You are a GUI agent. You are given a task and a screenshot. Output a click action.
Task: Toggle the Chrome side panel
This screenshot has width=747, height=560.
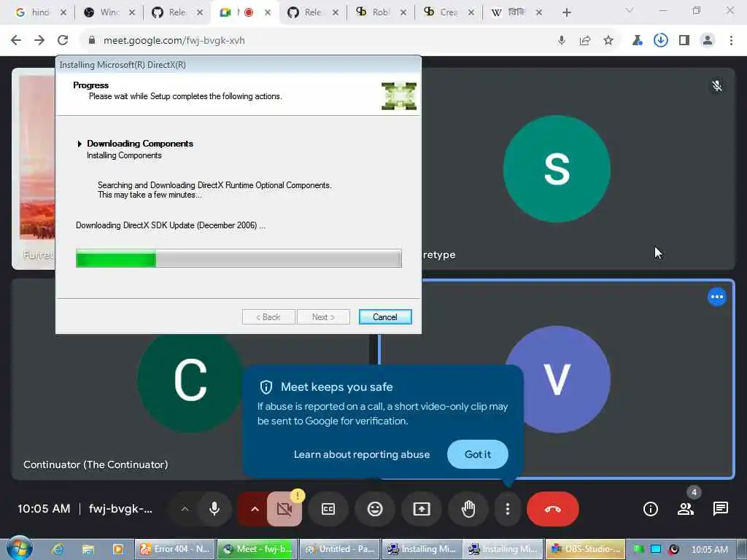pyautogui.click(x=684, y=41)
